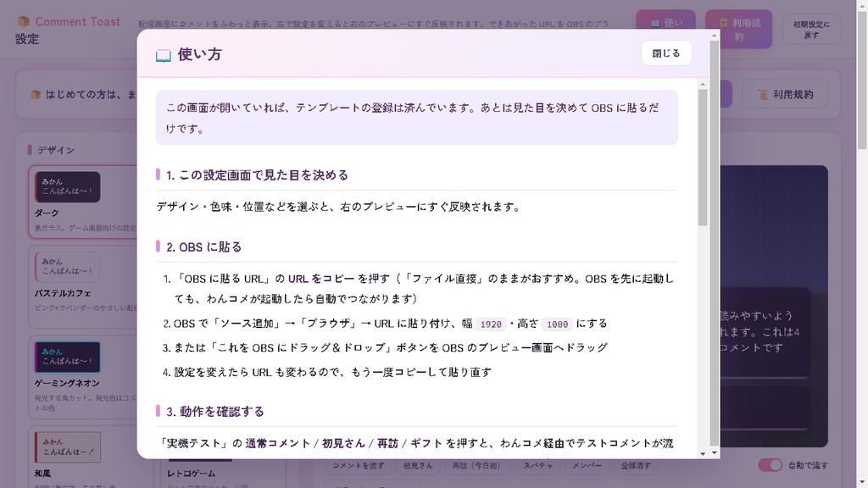Click the Comment Toast box logo icon
This screenshot has width=868, height=488.
click(x=23, y=21)
